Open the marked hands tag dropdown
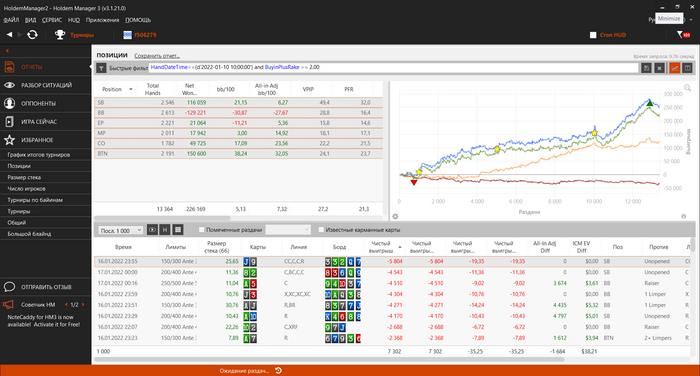The image size is (700, 376). (x=288, y=230)
